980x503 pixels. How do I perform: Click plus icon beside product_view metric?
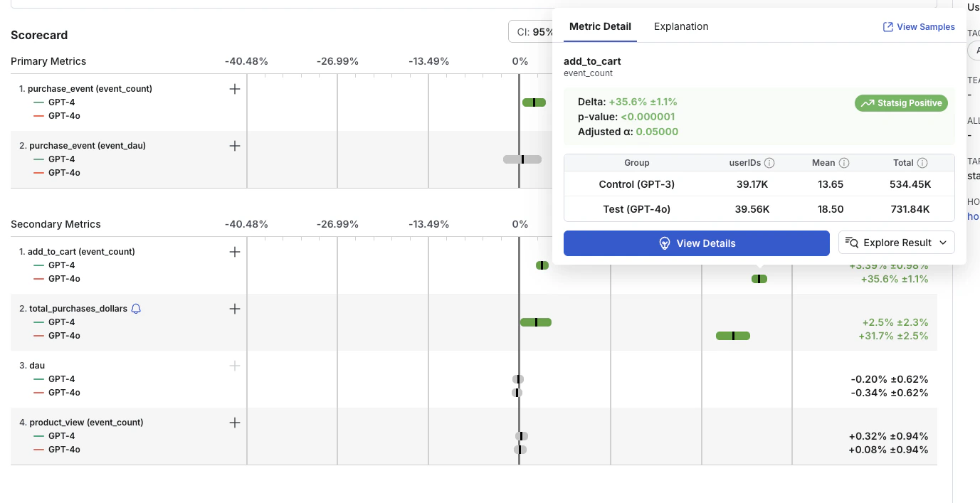[235, 423]
